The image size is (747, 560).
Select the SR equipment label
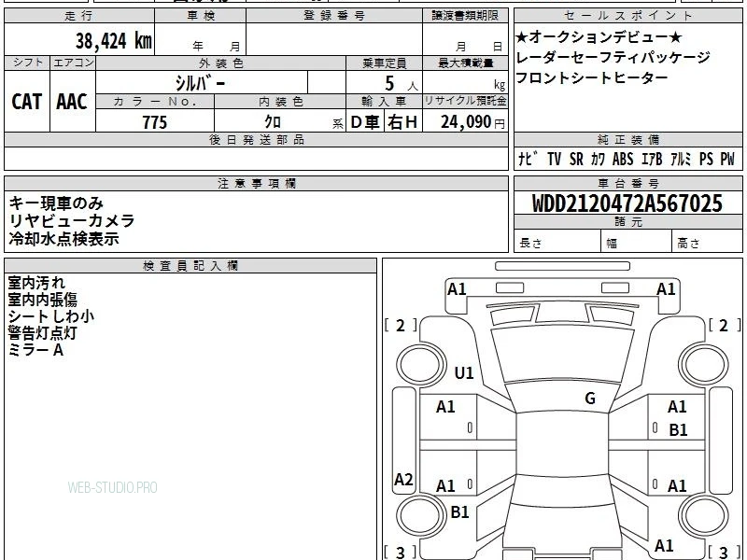[576, 159]
